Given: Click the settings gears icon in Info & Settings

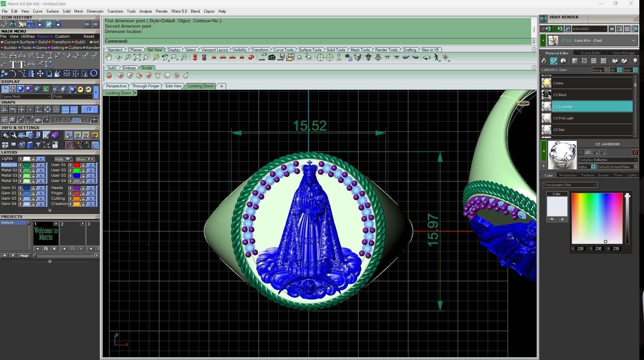Looking at the screenshot, I should pos(5,135).
